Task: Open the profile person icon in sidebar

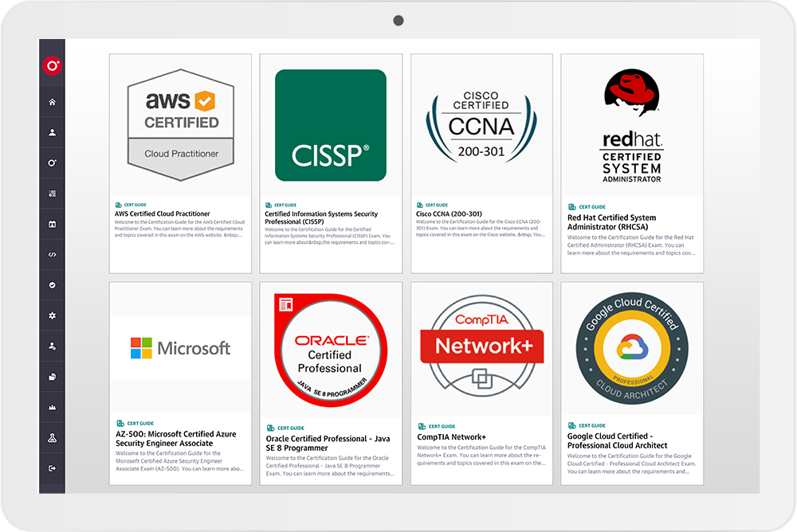Action: 53,133
